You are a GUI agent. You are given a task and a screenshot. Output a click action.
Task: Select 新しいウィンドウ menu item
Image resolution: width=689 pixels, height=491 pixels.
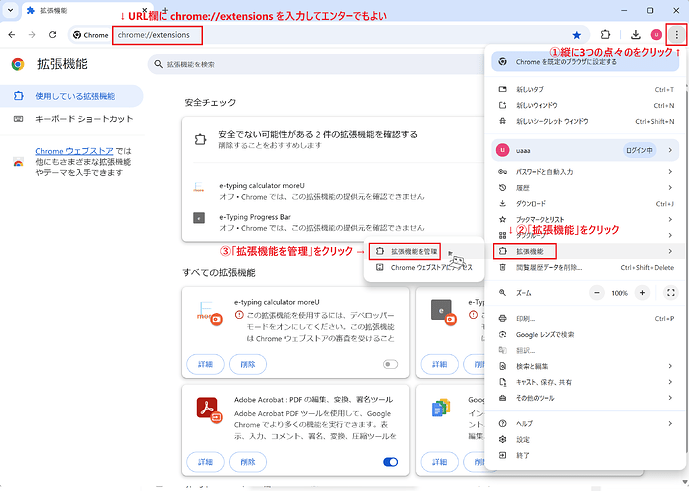tap(585, 105)
